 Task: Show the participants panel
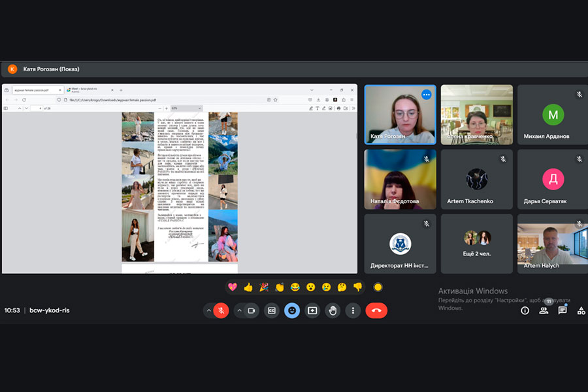point(544,310)
